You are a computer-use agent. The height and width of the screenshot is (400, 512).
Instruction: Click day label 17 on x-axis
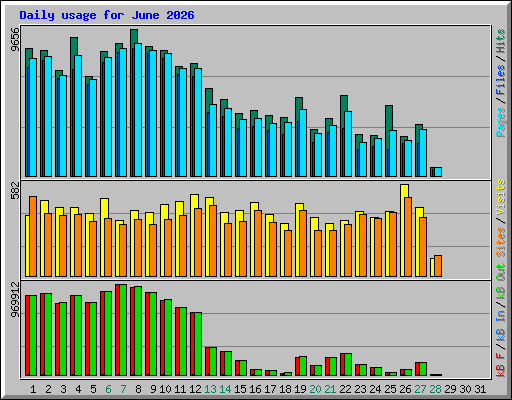(270, 389)
